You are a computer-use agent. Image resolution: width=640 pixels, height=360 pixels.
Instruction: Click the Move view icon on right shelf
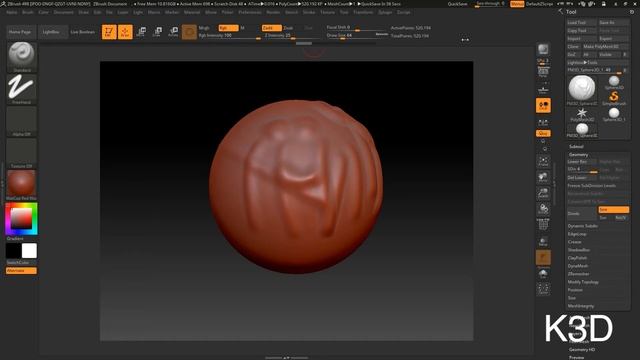tap(543, 177)
